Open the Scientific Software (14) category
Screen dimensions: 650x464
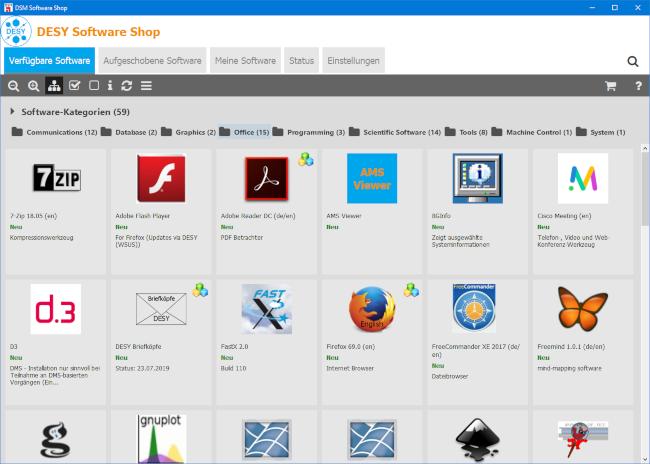395,132
